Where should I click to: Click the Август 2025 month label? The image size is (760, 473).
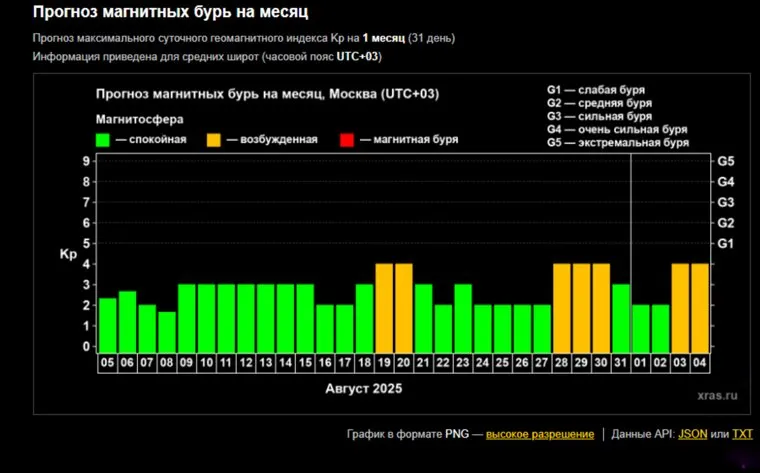(365, 386)
